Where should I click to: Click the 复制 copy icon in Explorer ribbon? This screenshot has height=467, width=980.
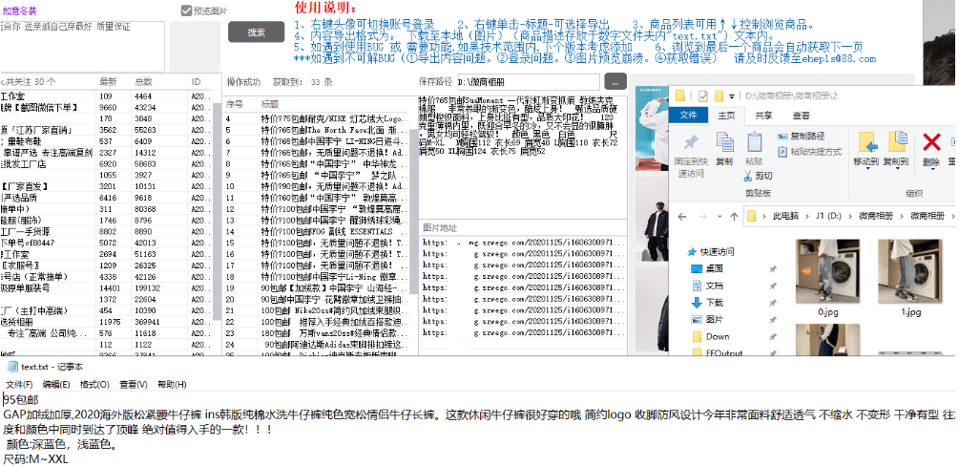click(724, 142)
